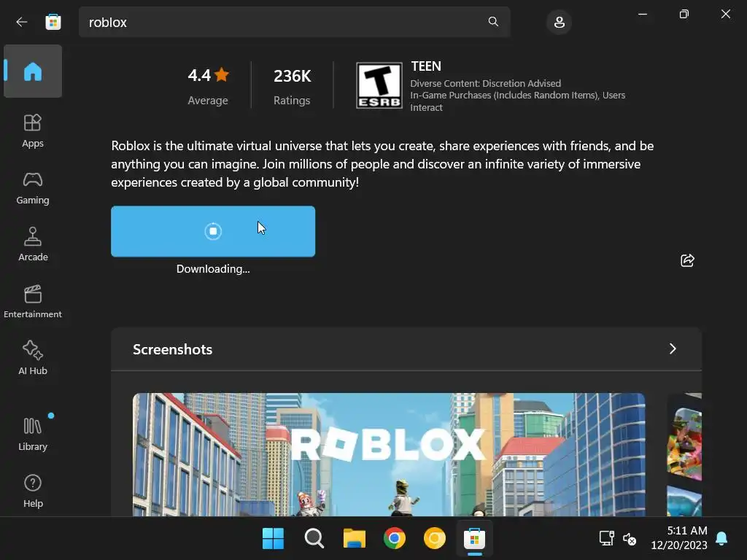747x560 pixels.
Task: Click the Downloading... status text
Action: click(213, 269)
